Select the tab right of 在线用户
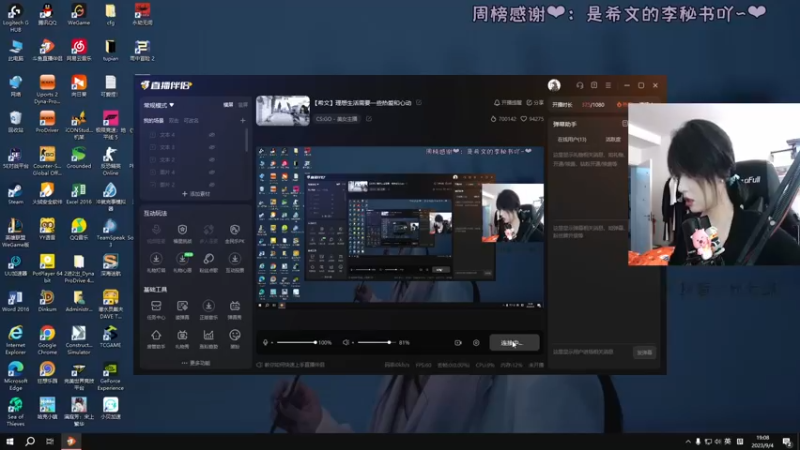 pos(613,139)
